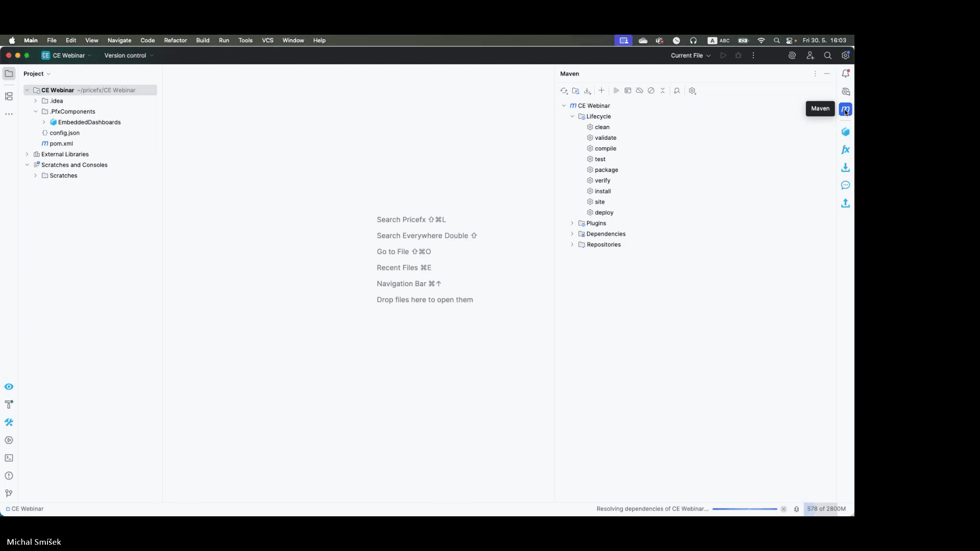
Task: Add a new Maven project with plus button
Action: (602, 91)
